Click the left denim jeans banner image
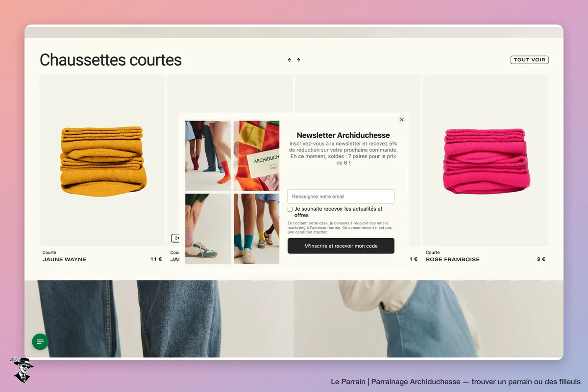 pos(159,318)
